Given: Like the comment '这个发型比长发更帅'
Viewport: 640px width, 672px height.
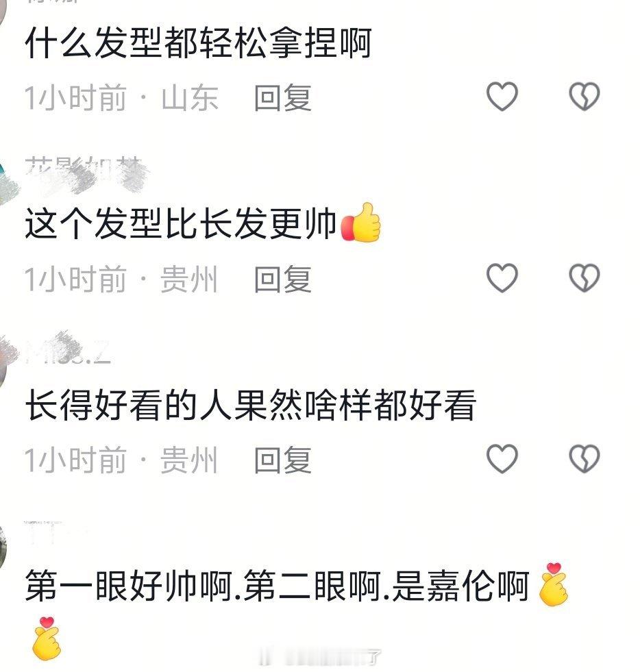Looking at the screenshot, I should [502, 277].
